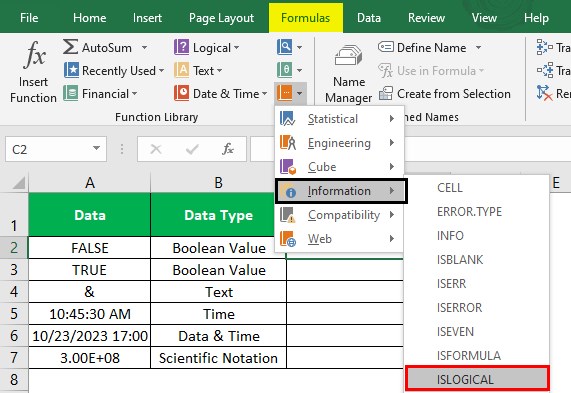Switch to Page Layout tab
The height and width of the screenshot is (393, 571).
[221, 18]
